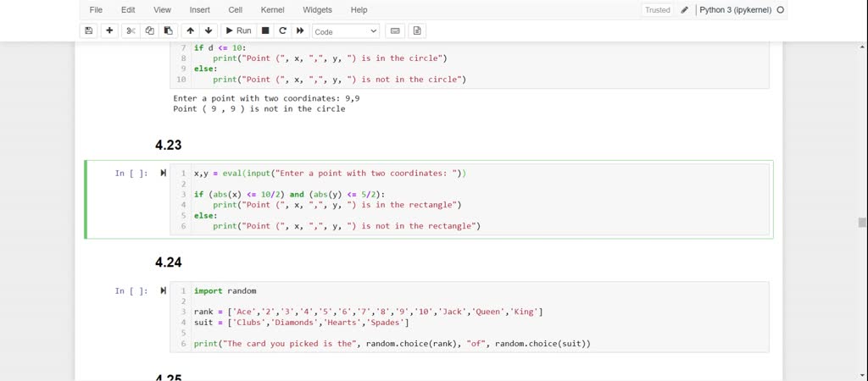868x381 pixels.
Task: Open the Insert menu
Action: click(200, 10)
